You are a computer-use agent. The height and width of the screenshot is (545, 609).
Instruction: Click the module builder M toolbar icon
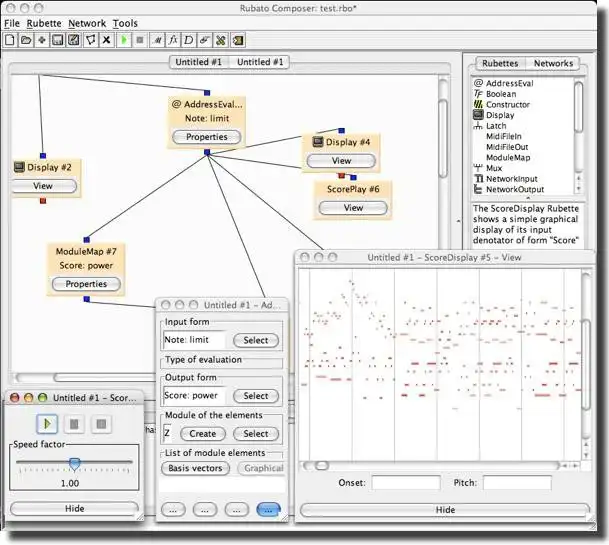tap(157, 40)
